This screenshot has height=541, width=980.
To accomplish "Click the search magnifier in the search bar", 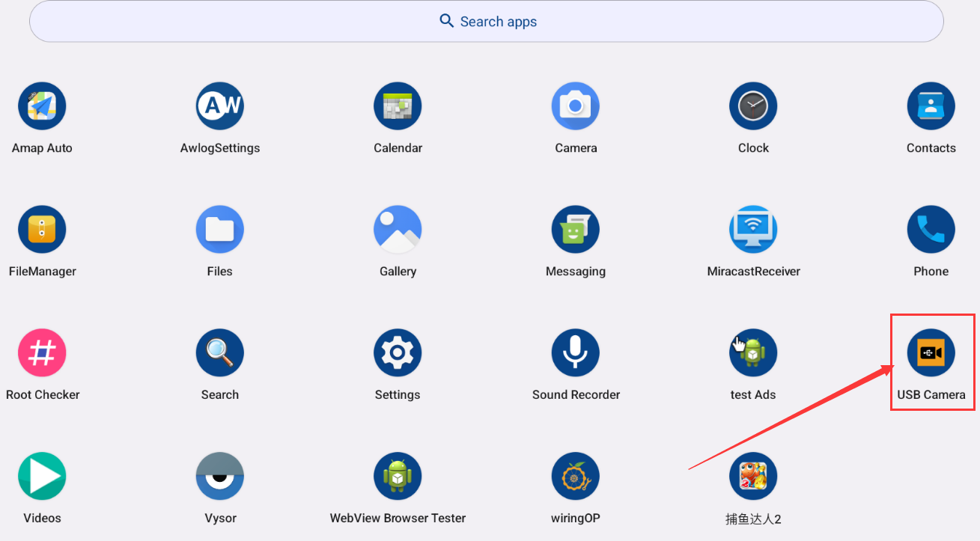I will point(447,21).
